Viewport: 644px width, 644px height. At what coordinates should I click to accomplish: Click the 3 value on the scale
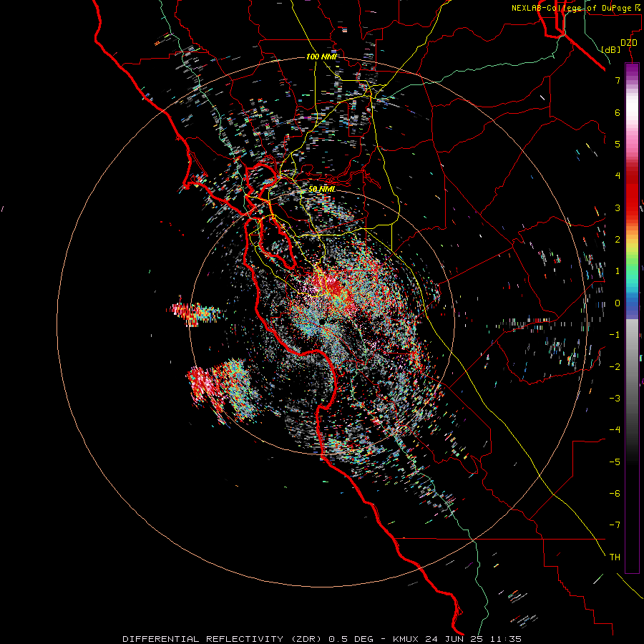click(618, 208)
